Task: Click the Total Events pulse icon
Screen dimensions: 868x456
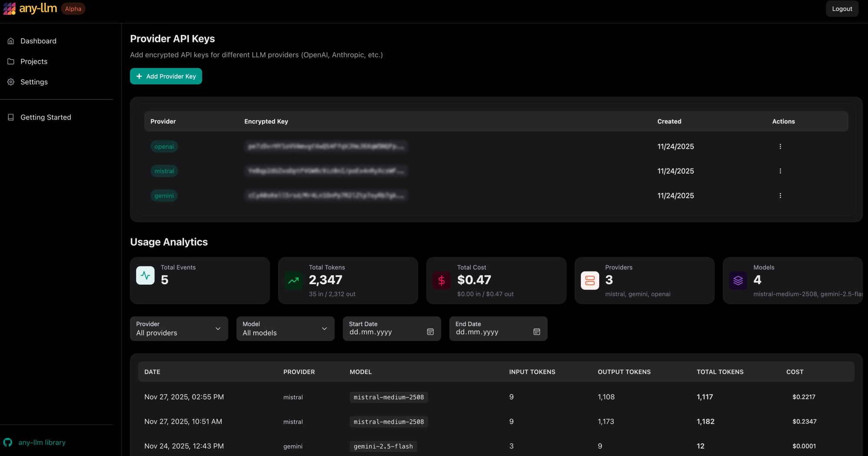Action: [x=145, y=276]
